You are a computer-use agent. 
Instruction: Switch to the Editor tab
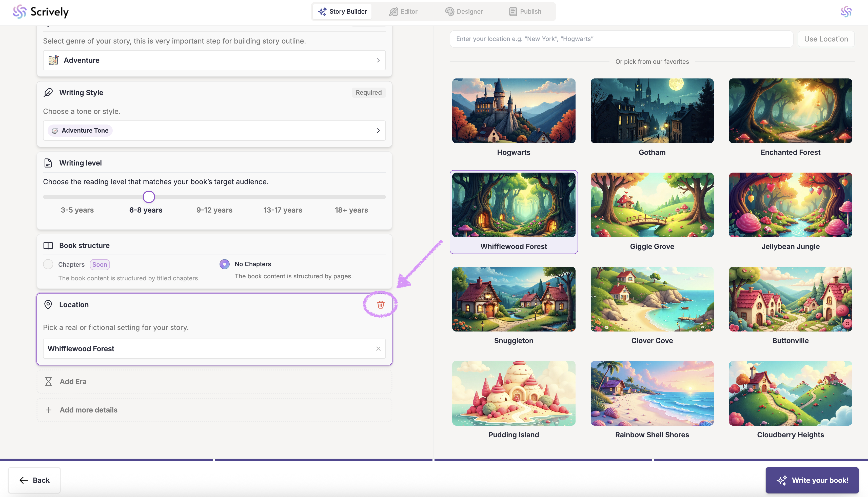(403, 12)
